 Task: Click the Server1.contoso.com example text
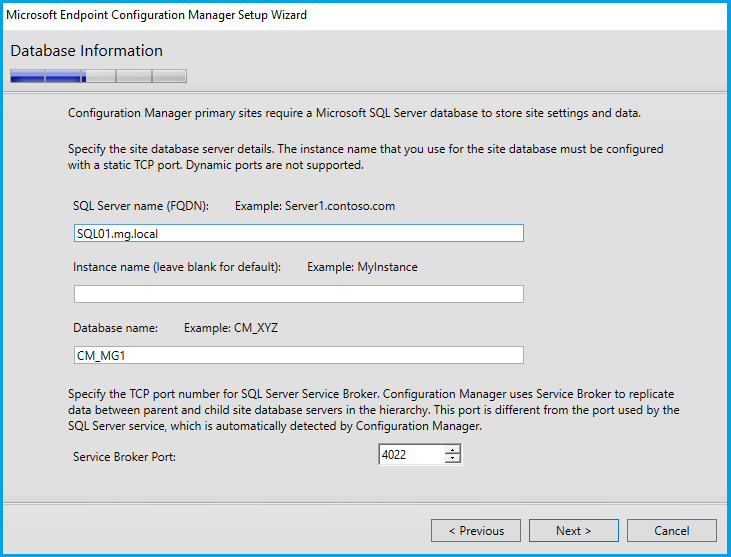coord(315,206)
